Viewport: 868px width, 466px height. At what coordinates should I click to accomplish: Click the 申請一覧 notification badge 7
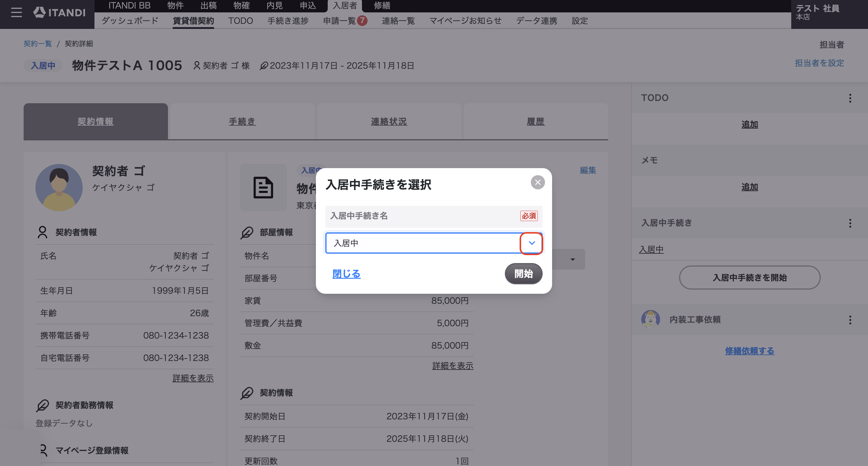[x=362, y=21]
